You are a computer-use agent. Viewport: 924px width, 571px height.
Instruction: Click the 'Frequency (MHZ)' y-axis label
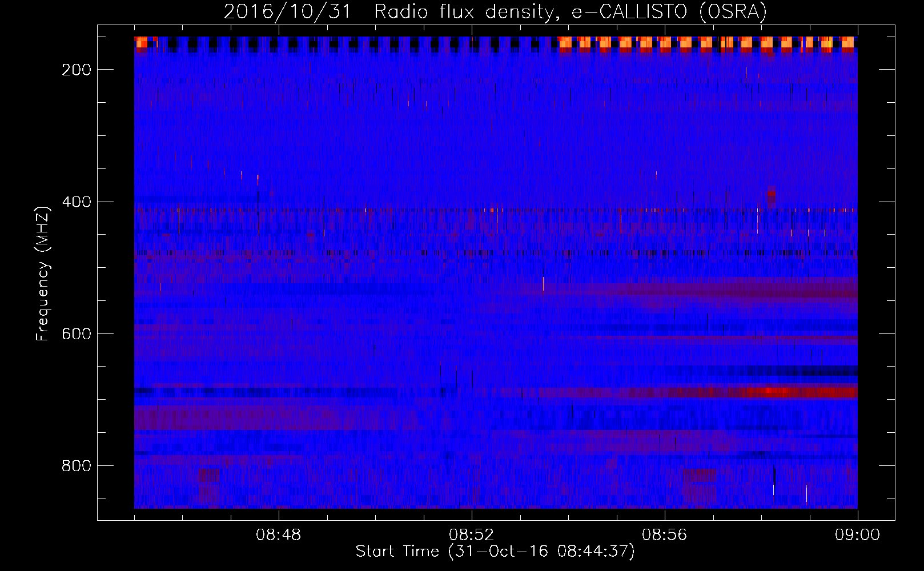tap(43, 274)
